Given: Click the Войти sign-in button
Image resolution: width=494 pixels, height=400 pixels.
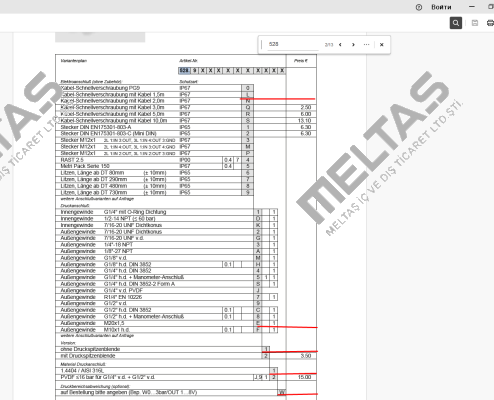Looking at the screenshot, I should point(441,7).
